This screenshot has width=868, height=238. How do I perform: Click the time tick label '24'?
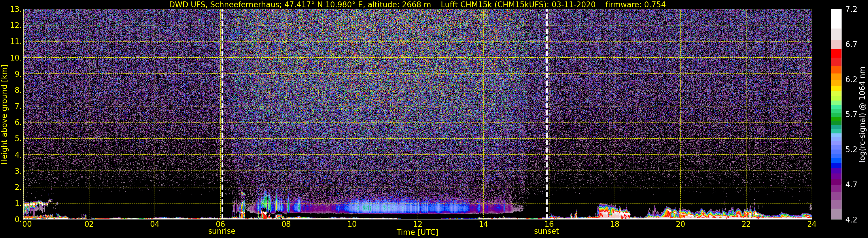coord(812,224)
